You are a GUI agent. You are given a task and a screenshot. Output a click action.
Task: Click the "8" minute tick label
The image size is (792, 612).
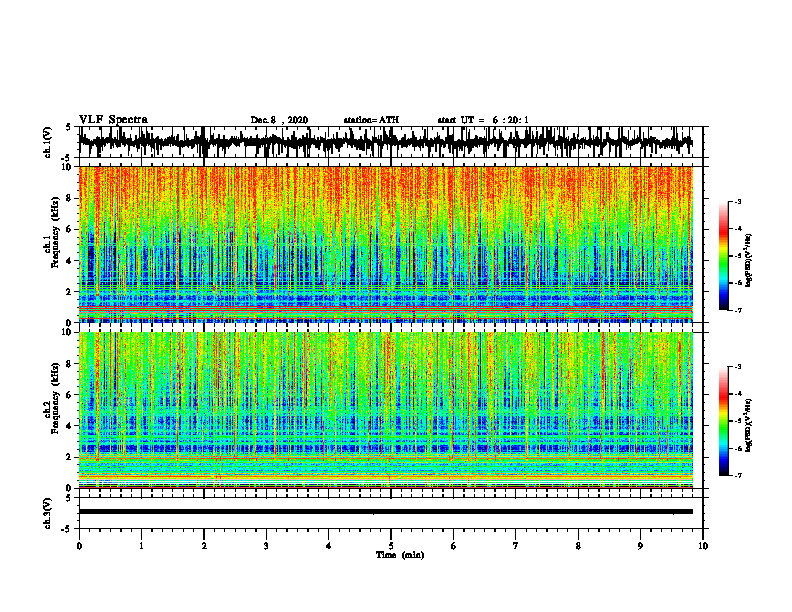click(578, 546)
